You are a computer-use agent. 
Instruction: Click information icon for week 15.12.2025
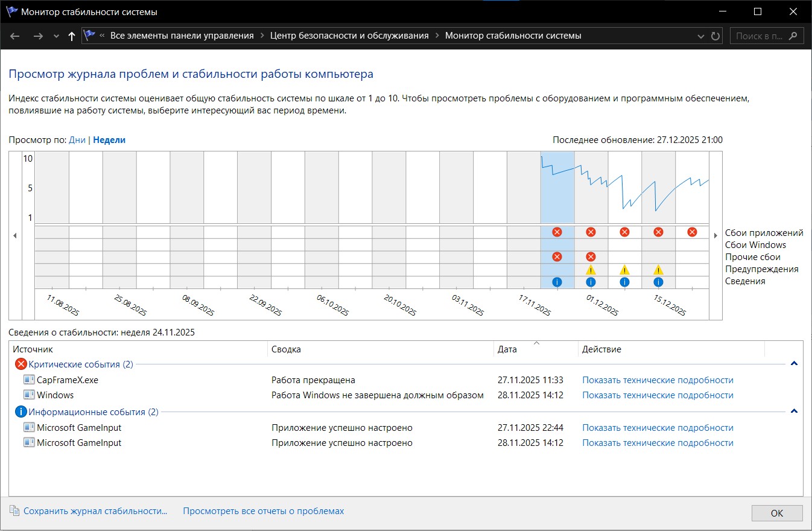click(x=658, y=282)
